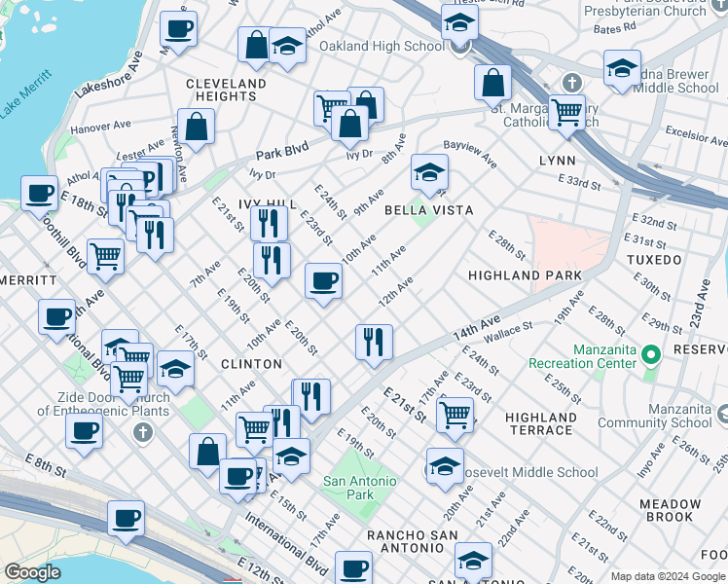
Task: Click the Manzanita Recreation Center green pin
Action: tap(651, 355)
